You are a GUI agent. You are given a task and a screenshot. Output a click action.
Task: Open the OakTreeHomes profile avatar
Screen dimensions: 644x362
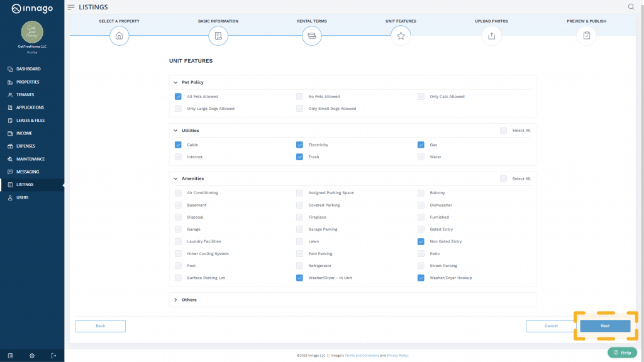tap(32, 32)
